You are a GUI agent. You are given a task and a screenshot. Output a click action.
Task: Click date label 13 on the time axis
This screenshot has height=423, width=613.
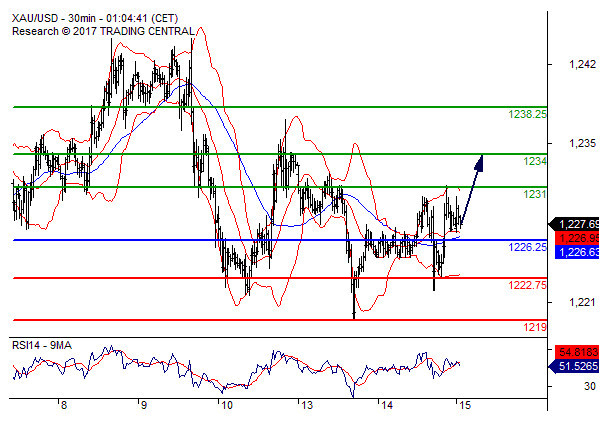coord(307,405)
